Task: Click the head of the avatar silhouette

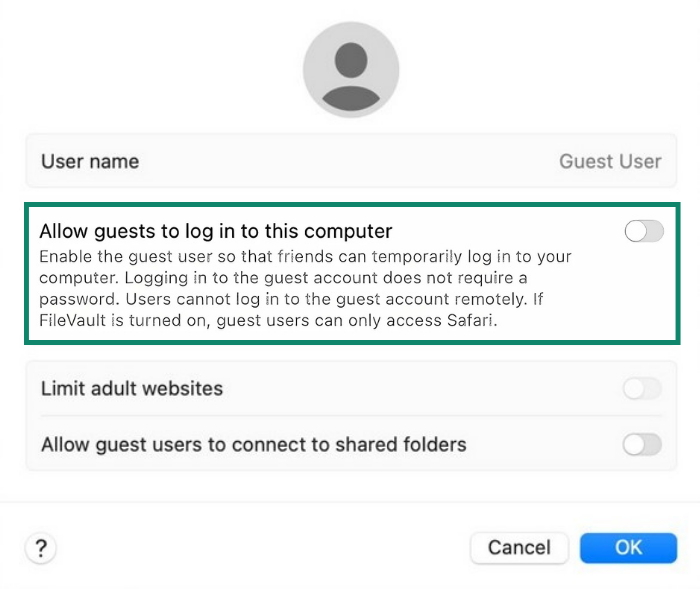Action: click(x=351, y=59)
